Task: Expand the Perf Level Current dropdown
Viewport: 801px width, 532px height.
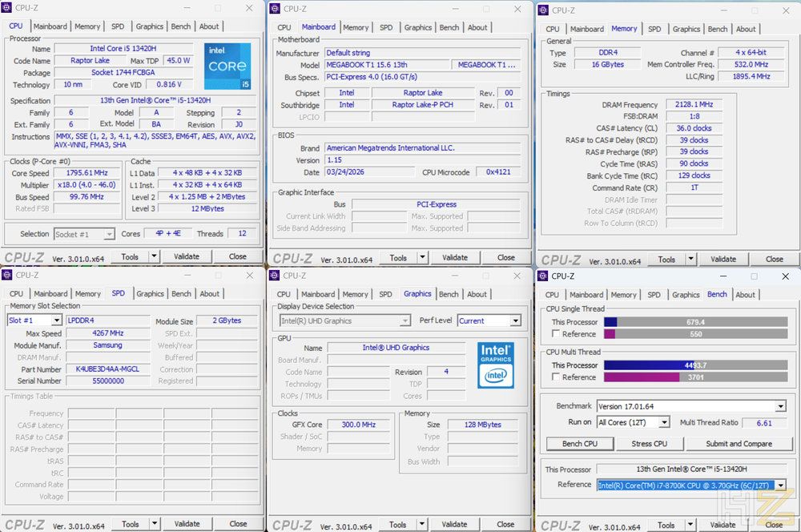Action: (x=516, y=321)
